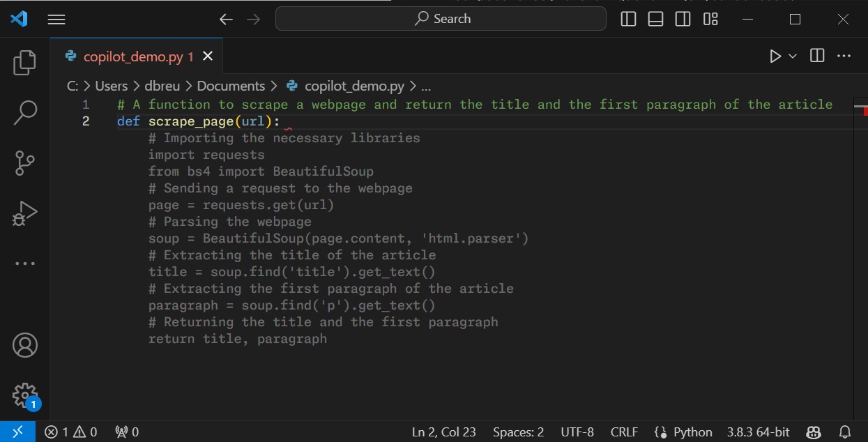Open the CRLF end-of-line selector
The width and height of the screenshot is (868, 442).
pos(624,432)
